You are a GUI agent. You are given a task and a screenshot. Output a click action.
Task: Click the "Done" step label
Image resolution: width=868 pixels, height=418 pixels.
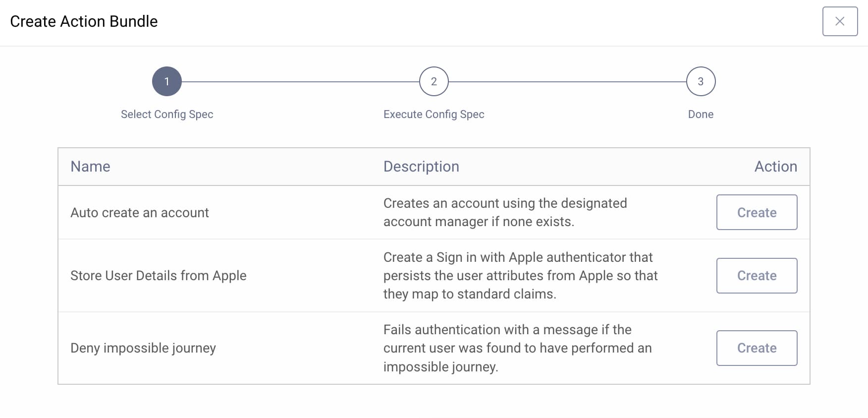pyautogui.click(x=701, y=114)
